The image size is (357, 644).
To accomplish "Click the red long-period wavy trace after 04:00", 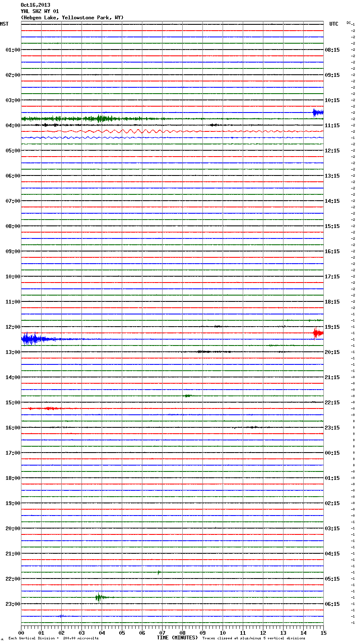I will [x=172, y=131].
